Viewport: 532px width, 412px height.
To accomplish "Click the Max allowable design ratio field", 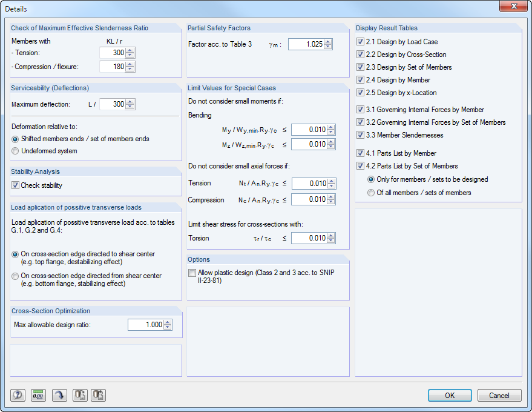I will (145, 324).
